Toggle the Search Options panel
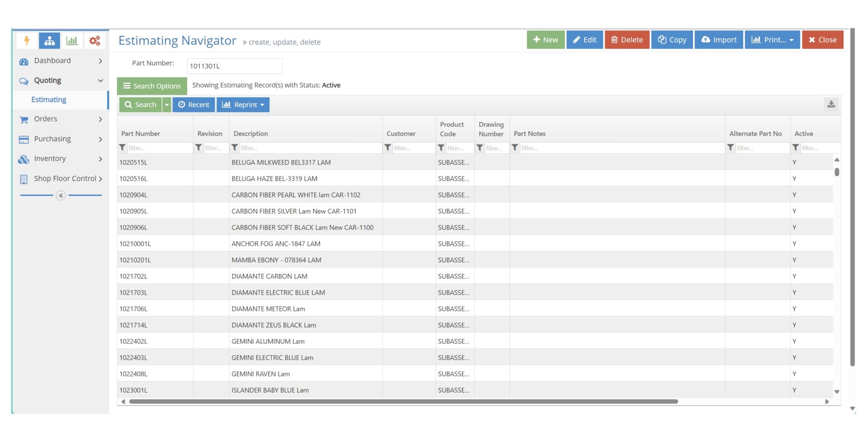The image size is (868, 442). pyautogui.click(x=152, y=86)
